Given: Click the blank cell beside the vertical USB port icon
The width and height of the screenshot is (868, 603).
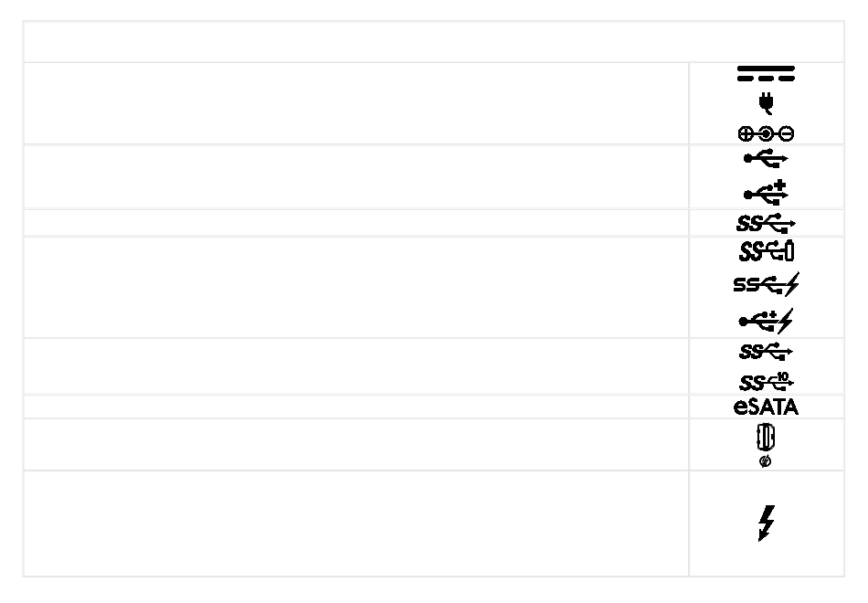Looking at the screenshot, I should coord(356,445).
